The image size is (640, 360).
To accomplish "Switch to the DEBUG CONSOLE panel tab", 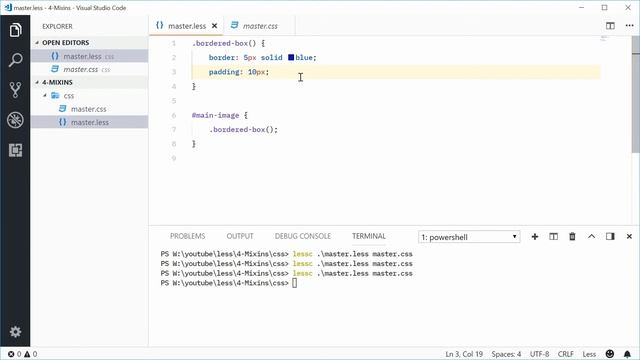I will coord(302,236).
